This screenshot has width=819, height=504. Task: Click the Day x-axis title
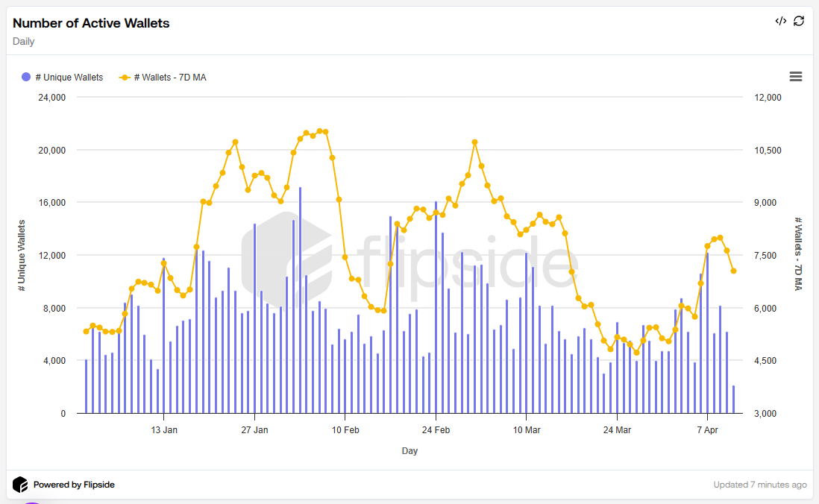point(409,451)
